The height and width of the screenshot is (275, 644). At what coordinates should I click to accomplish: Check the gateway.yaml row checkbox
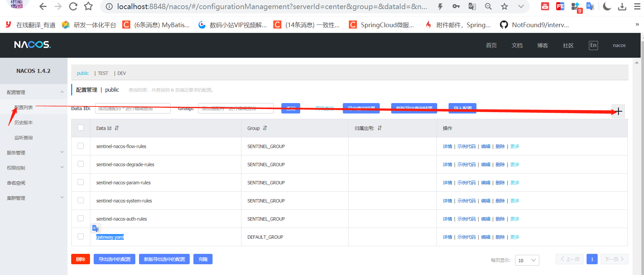(81, 236)
